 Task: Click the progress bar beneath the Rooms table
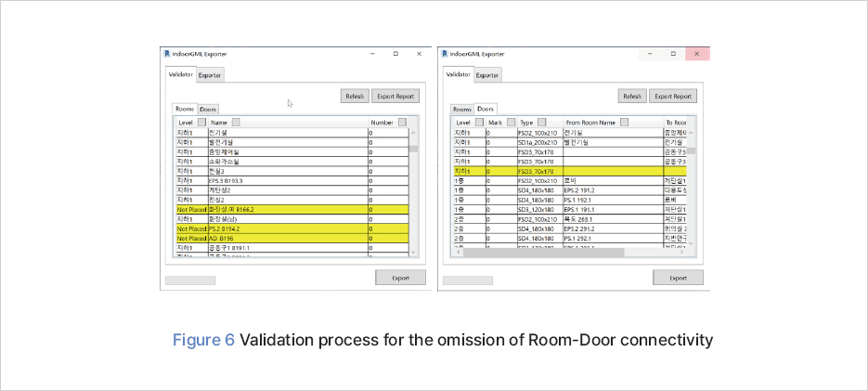(x=190, y=280)
